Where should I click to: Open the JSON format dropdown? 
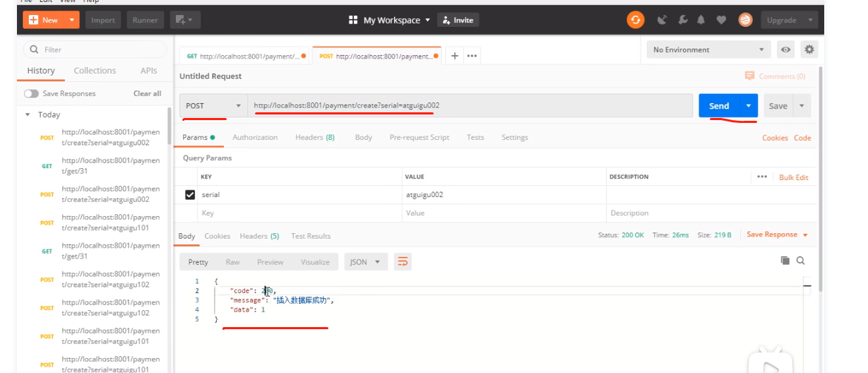coord(366,261)
